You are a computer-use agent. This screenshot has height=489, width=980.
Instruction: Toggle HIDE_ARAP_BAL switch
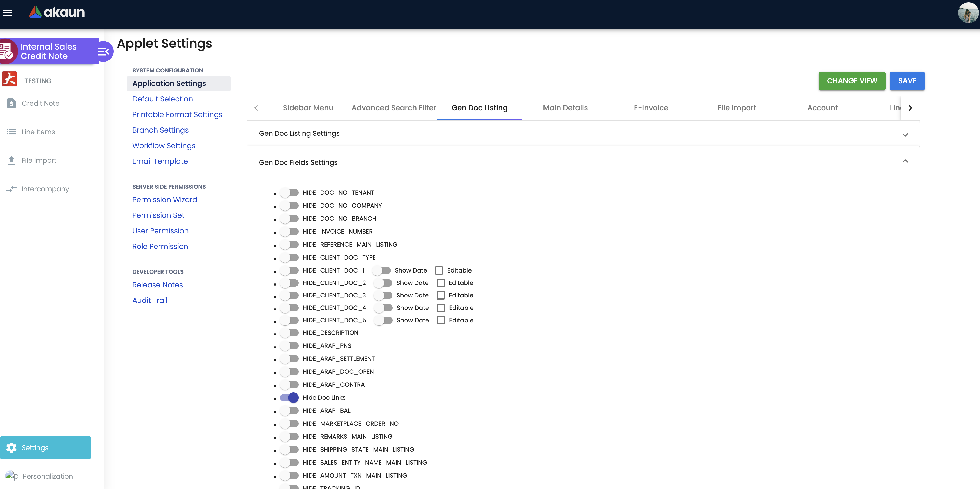(289, 411)
